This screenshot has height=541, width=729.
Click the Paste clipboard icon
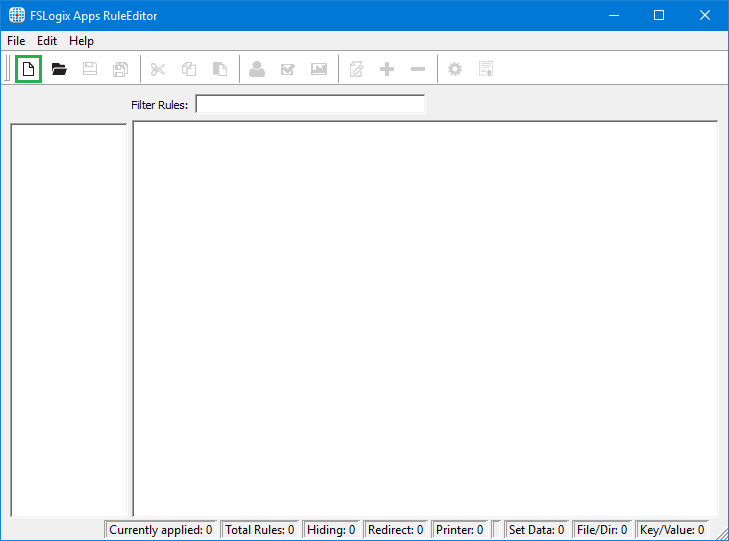(x=219, y=69)
